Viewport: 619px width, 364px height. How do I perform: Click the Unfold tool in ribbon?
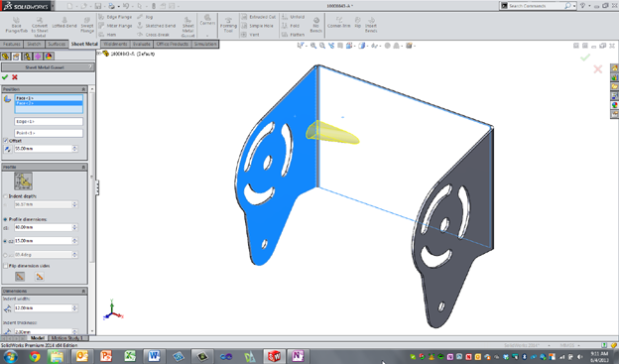click(x=293, y=17)
